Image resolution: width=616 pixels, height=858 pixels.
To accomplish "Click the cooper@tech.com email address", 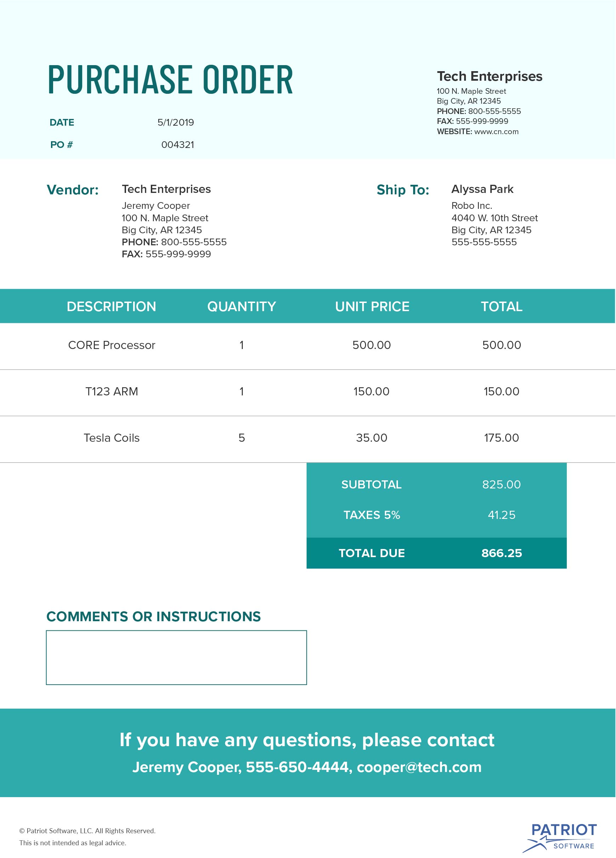I will click(x=419, y=767).
